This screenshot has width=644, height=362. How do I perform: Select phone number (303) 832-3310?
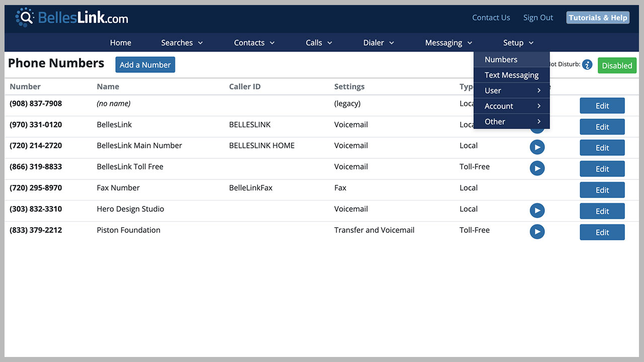click(36, 209)
